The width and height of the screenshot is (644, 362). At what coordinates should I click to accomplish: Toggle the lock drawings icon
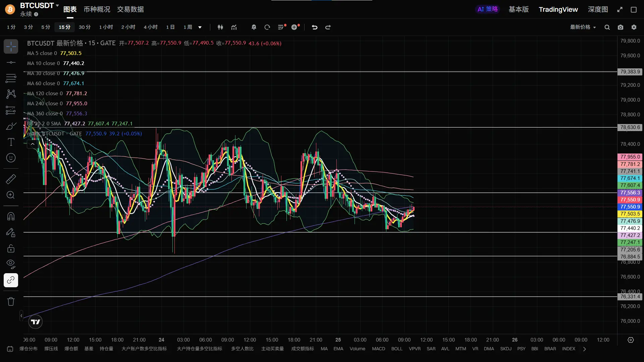11,248
